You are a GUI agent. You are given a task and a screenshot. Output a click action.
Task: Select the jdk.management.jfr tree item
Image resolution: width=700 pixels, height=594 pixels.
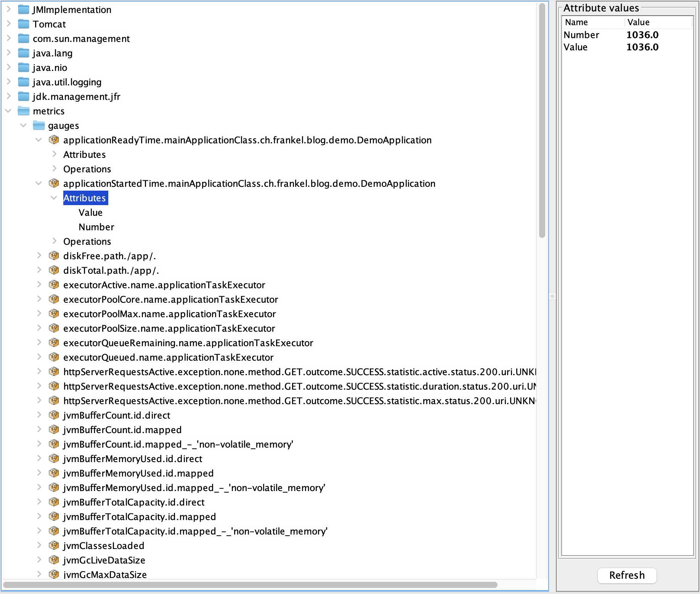pos(76,96)
